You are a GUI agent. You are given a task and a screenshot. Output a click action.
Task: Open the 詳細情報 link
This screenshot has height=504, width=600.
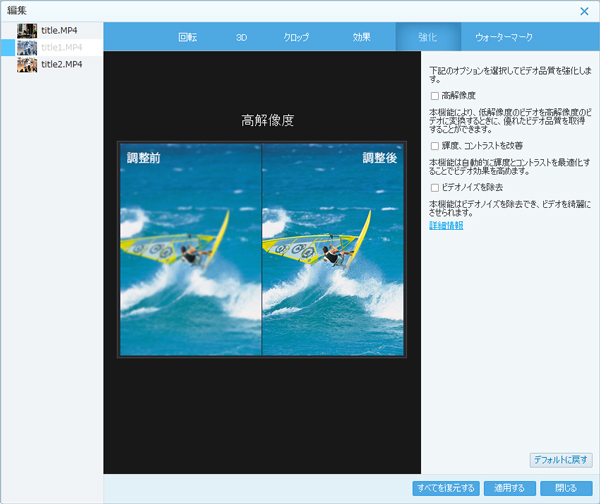click(x=446, y=225)
